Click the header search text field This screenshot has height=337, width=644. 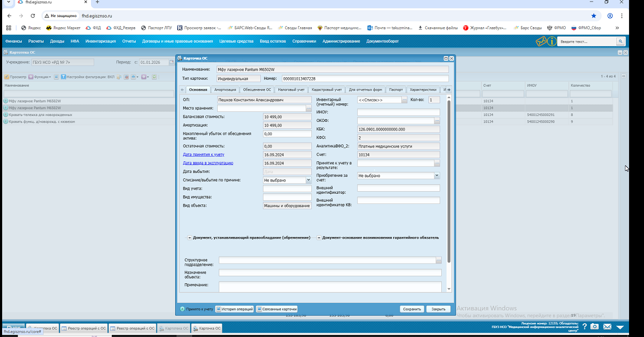[x=588, y=41]
